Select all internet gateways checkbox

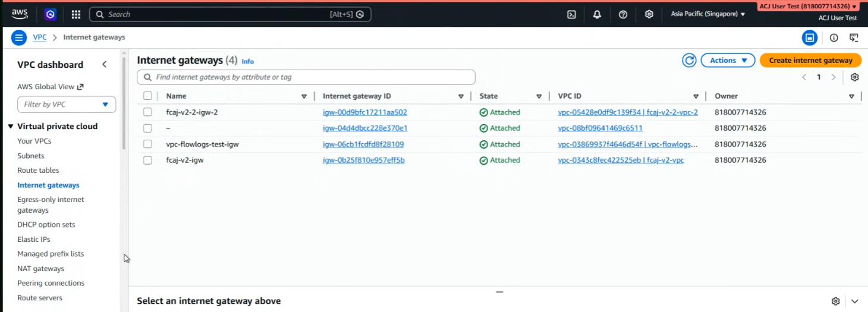pyautogui.click(x=147, y=96)
